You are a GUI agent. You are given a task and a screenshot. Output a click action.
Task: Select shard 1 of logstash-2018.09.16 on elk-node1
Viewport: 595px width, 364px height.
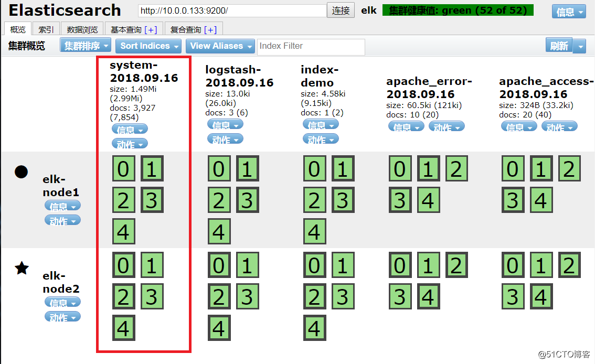point(248,168)
